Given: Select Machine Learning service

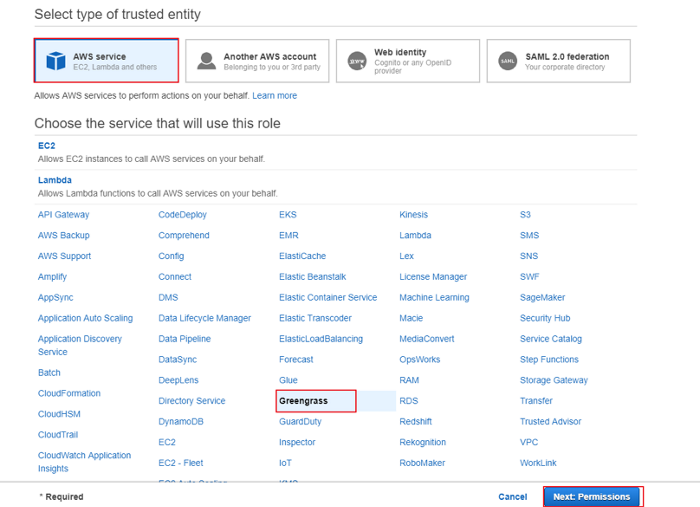Looking at the screenshot, I should coord(434,297).
